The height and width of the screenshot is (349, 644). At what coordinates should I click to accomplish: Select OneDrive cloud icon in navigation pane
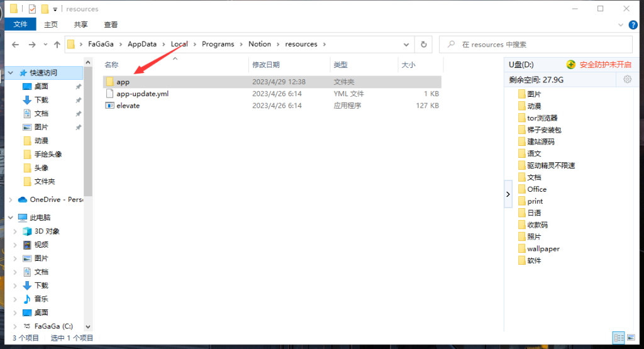click(23, 199)
